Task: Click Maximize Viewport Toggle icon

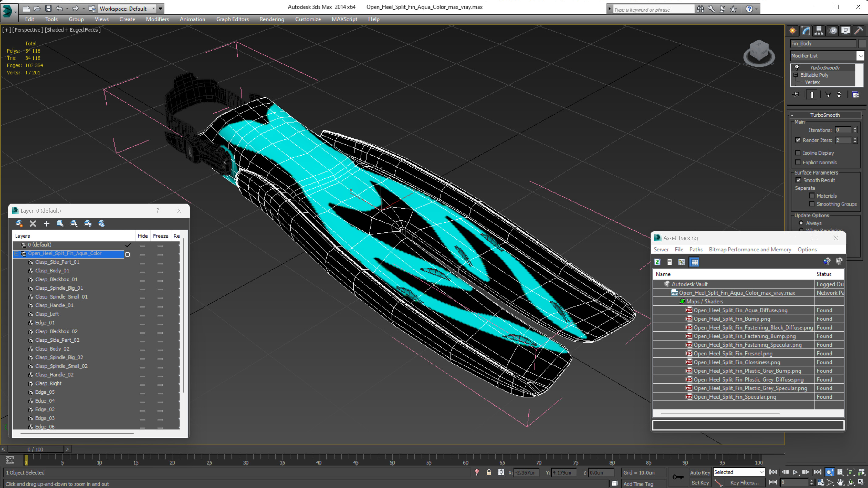Action: click(862, 483)
